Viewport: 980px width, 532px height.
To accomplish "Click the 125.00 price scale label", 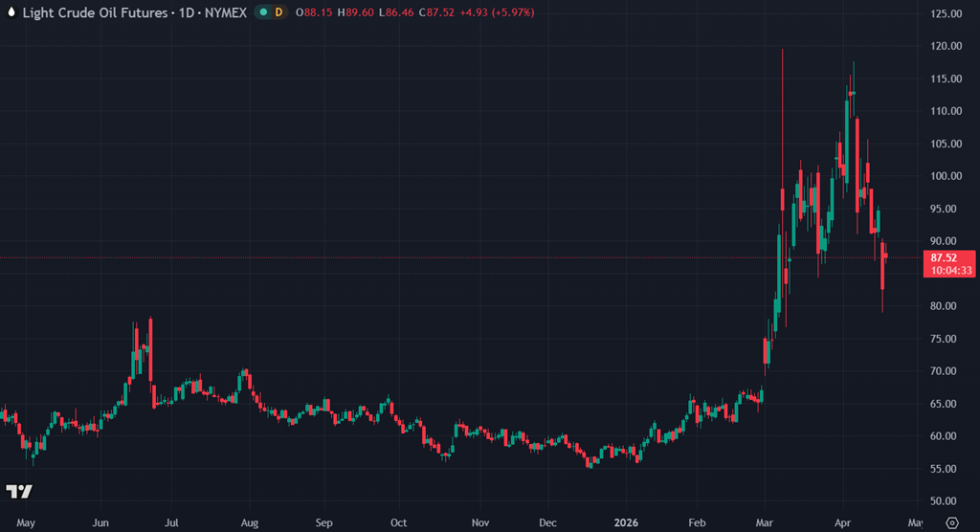I will [x=946, y=13].
